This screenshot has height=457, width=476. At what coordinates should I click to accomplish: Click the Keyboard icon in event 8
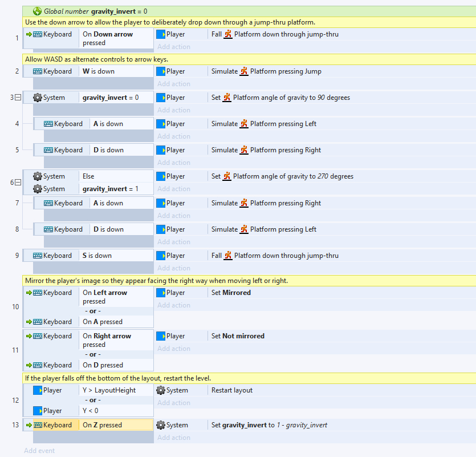48,229
